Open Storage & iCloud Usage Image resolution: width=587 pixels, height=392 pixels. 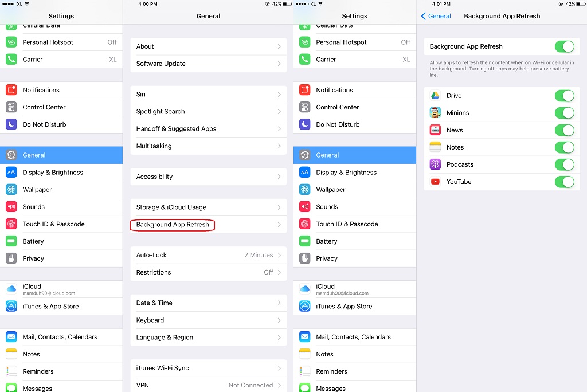pyautogui.click(x=209, y=207)
